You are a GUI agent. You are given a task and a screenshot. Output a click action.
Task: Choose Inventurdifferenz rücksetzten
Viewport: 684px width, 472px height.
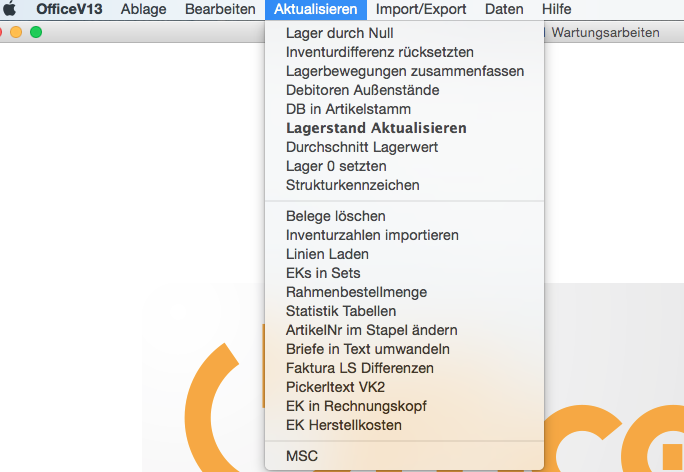pyautogui.click(x=404, y=52)
